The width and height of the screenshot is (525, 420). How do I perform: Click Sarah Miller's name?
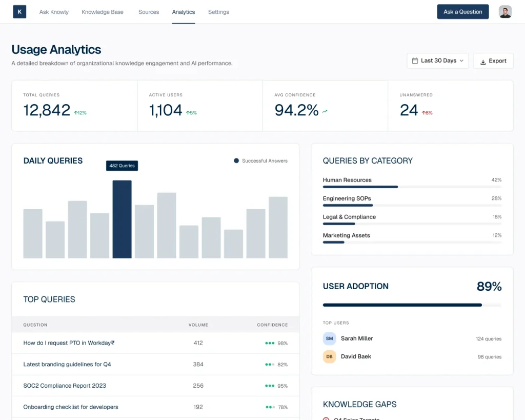pos(357,338)
